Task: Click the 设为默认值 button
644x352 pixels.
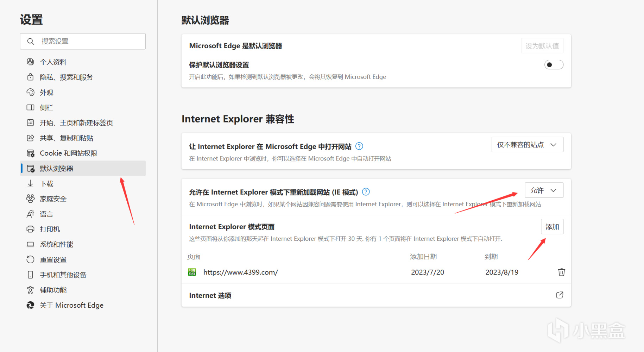Action: click(x=542, y=46)
